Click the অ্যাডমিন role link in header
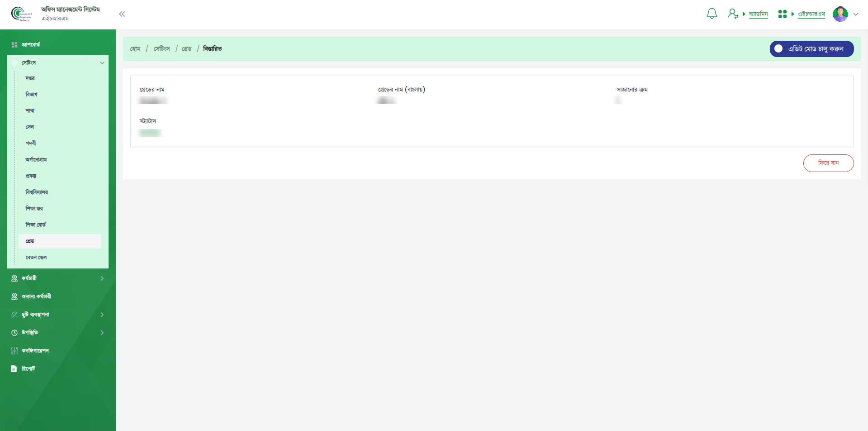The width and height of the screenshot is (868, 431). point(758,14)
